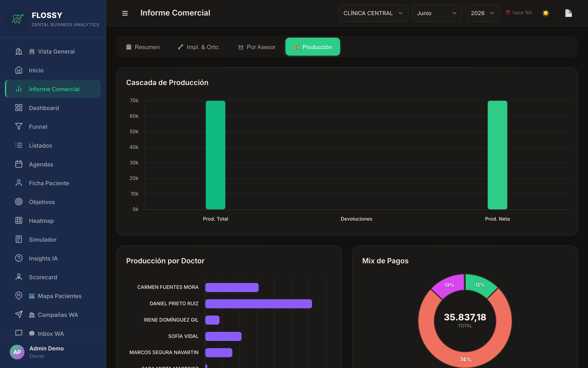The width and height of the screenshot is (588, 368).
Task: View the Scorecard page
Action: pyautogui.click(x=53, y=277)
